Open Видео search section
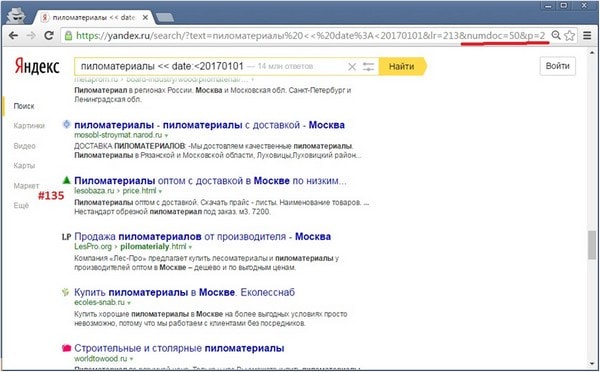 pos(24,146)
